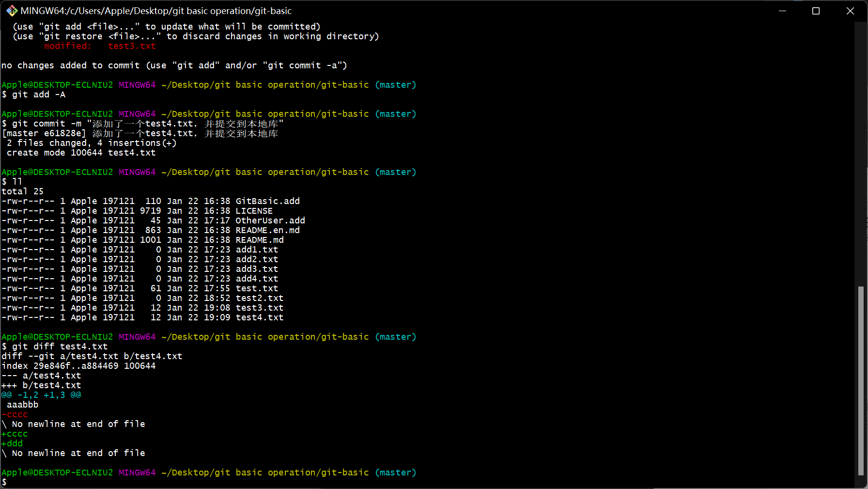The image size is (868, 489).
Task: Click the red 'modified:' status label
Action: 68,46
